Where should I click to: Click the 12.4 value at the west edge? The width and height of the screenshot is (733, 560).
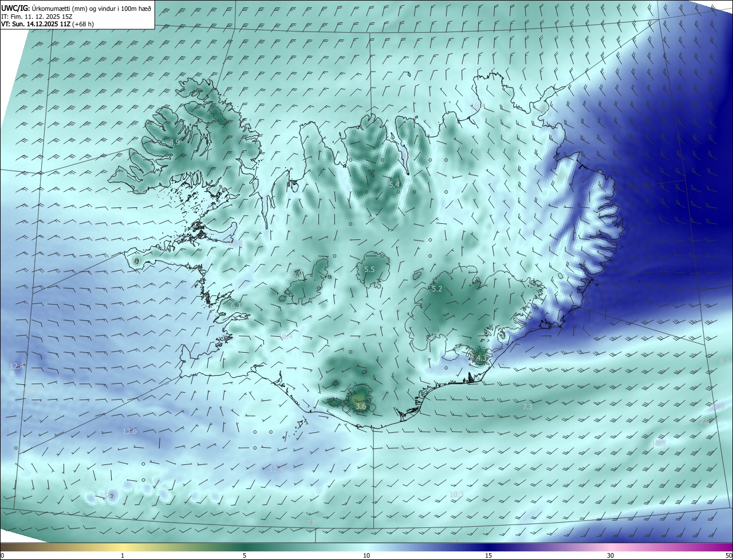click(x=17, y=366)
